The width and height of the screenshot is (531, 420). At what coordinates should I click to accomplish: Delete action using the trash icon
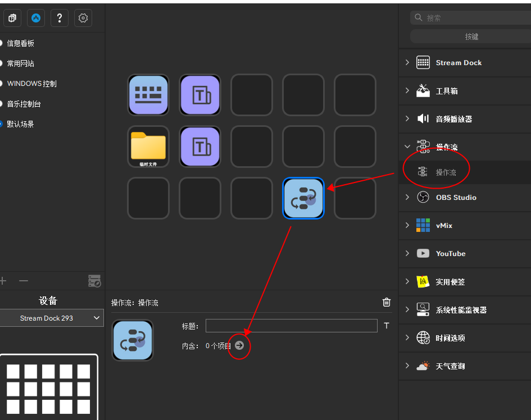[x=387, y=302]
